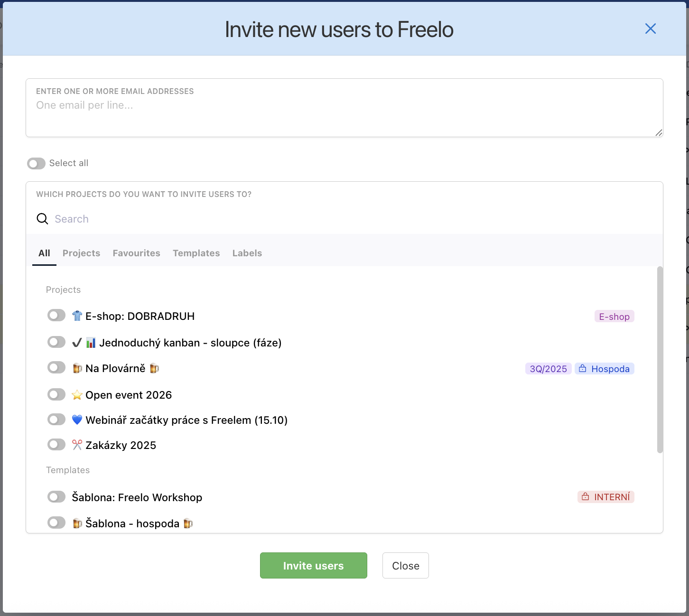Open the Templates tab
Viewport: 689px width, 616px height.
point(196,253)
